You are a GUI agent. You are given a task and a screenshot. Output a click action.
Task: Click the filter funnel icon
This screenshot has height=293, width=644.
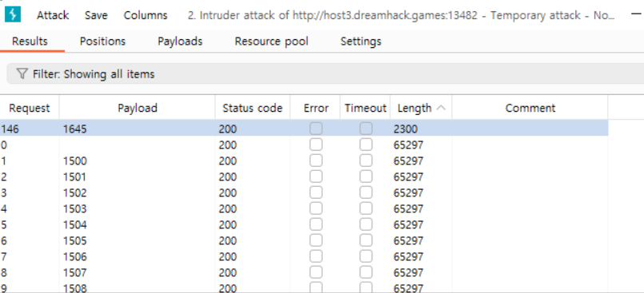point(22,74)
